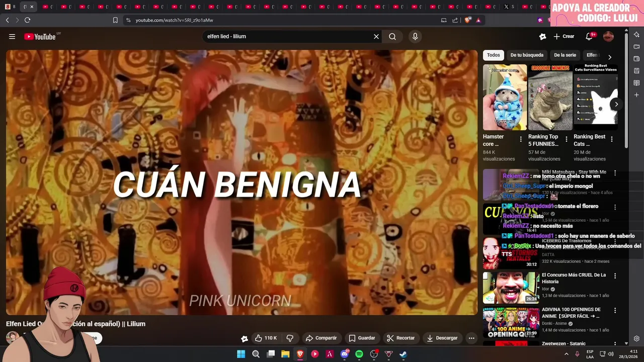The height and width of the screenshot is (362, 644).
Task: Open Brave sidebar wallet icon
Action: 636,59
